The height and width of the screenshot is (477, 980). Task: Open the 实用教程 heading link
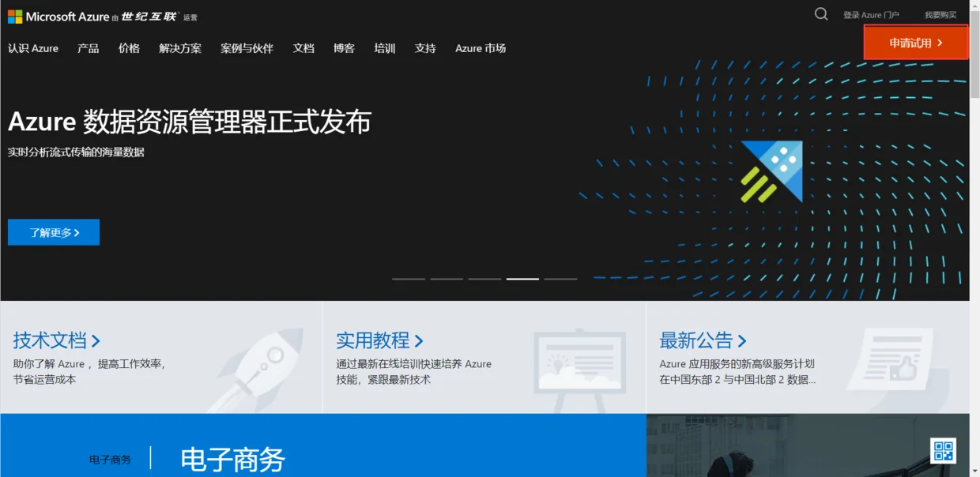tap(379, 340)
